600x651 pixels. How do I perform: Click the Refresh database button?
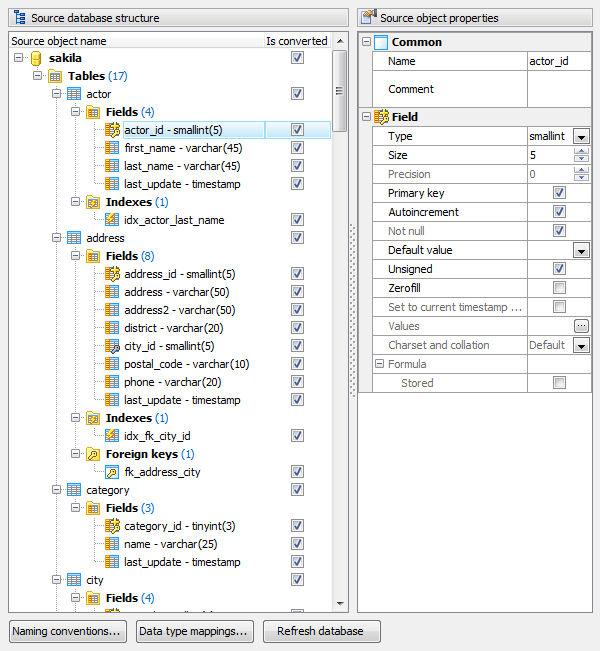pyautogui.click(x=321, y=631)
